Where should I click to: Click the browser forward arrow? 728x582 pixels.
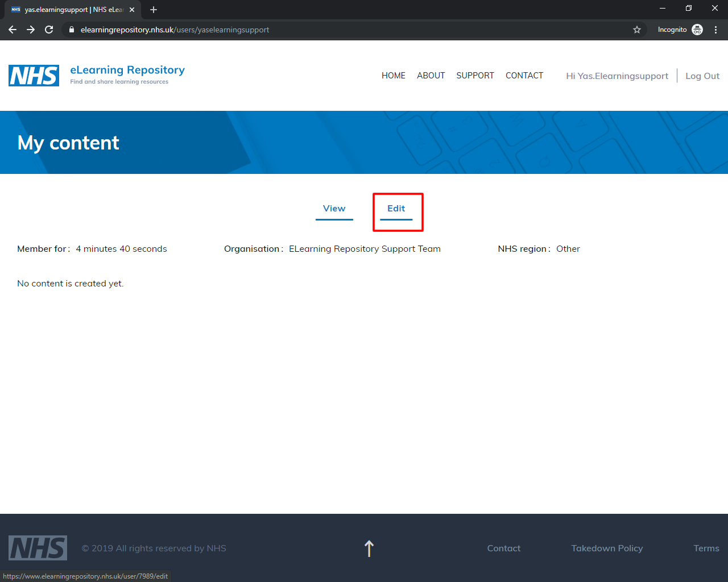(x=31, y=30)
